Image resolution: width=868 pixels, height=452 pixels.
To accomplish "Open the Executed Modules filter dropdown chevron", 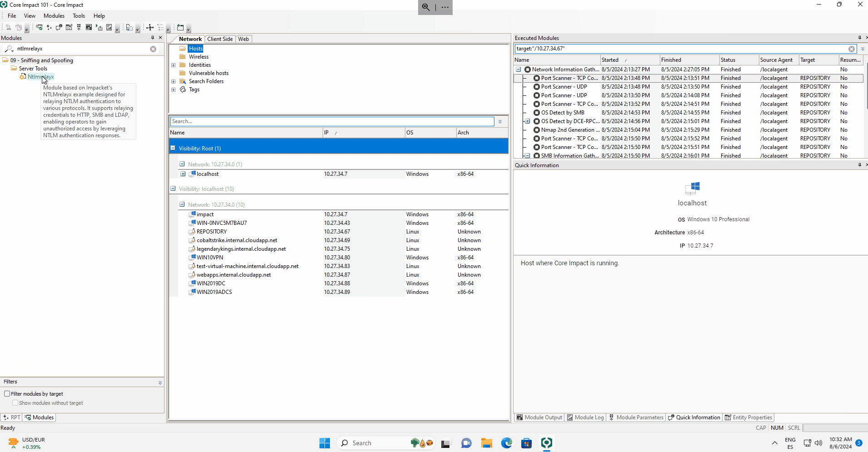I will point(863,49).
